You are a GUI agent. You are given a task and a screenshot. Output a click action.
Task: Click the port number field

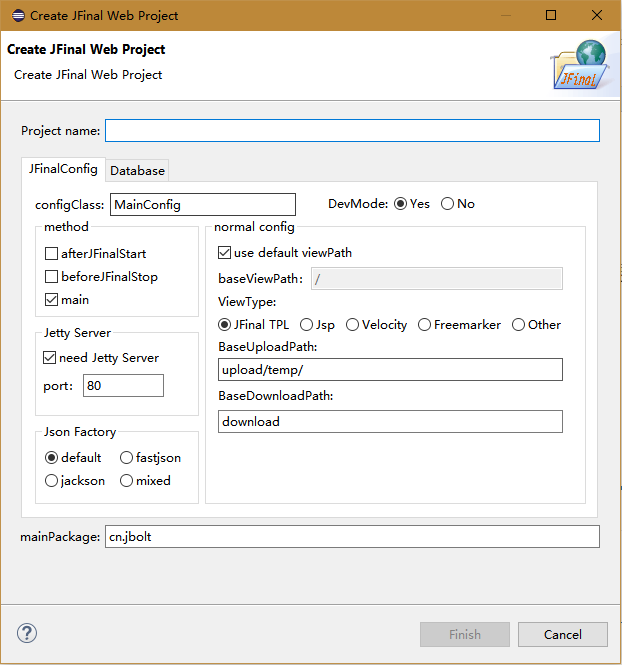click(x=123, y=386)
